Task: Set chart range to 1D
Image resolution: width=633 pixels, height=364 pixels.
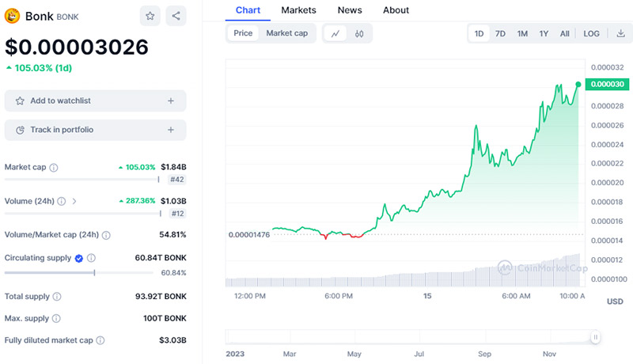Action: [x=479, y=33]
